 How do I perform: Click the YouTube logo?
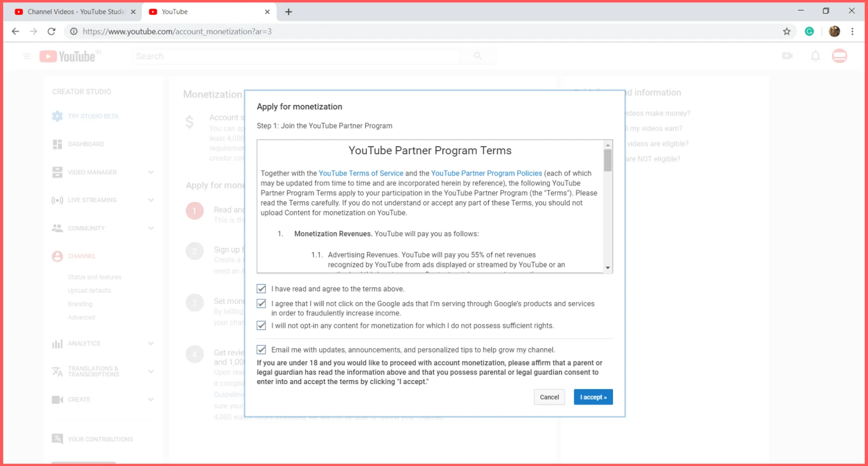[x=70, y=56]
